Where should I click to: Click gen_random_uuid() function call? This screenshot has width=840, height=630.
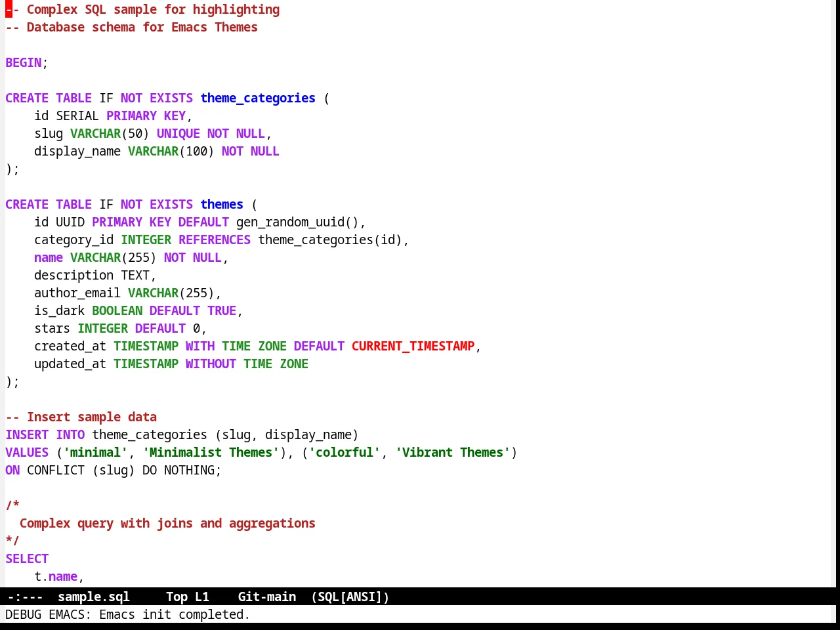tap(297, 222)
